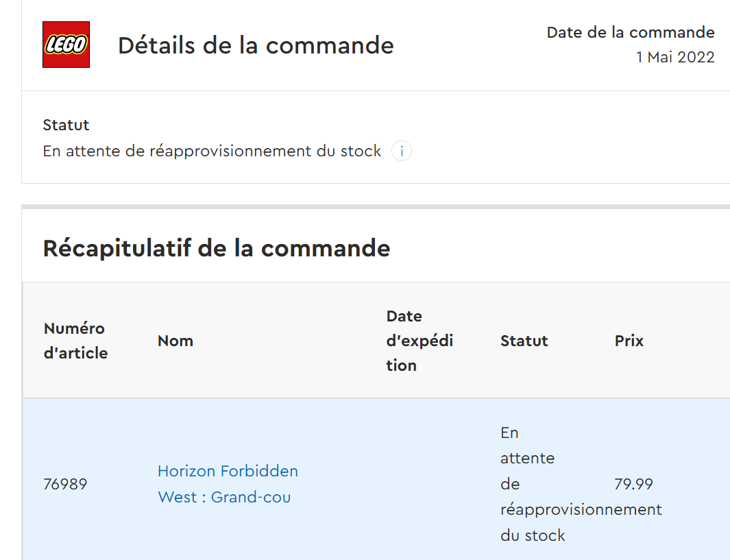Image resolution: width=730 pixels, height=560 pixels.
Task: Click the 'Prix' column header
Action: coord(629,341)
